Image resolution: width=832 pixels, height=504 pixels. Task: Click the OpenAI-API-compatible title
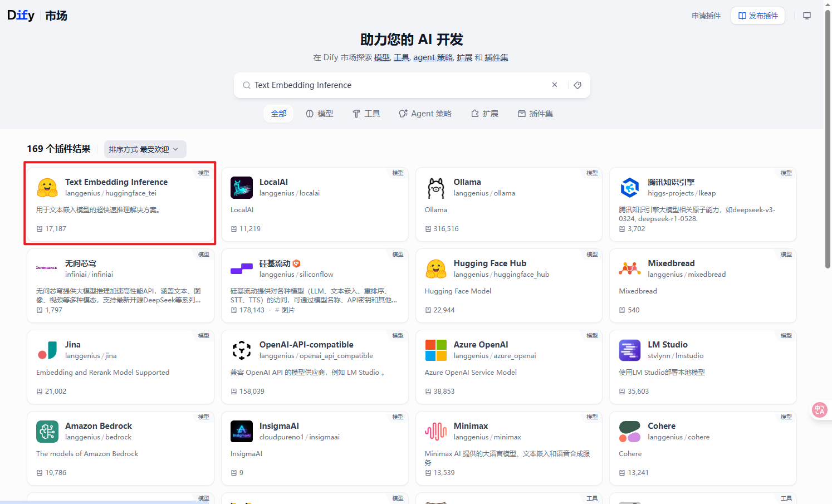click(306, 345)
